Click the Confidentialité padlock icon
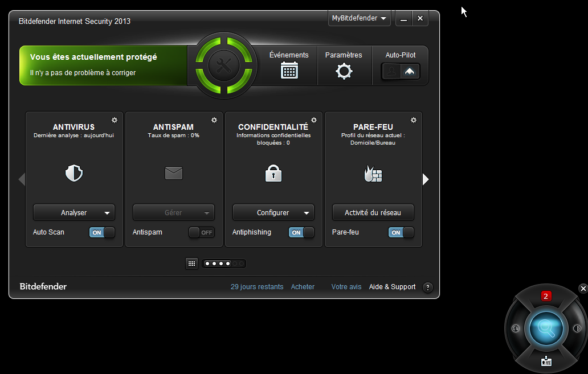588x374 pixels. pos(273,173)
